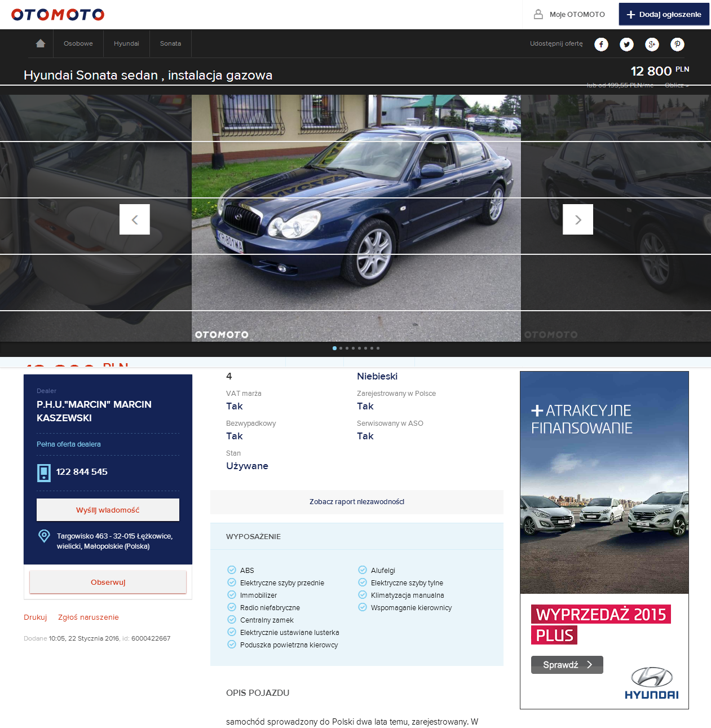Click the phone icon beside 122 844 545
This screenshot has height=728, width=711.
(x=43, y=473)
